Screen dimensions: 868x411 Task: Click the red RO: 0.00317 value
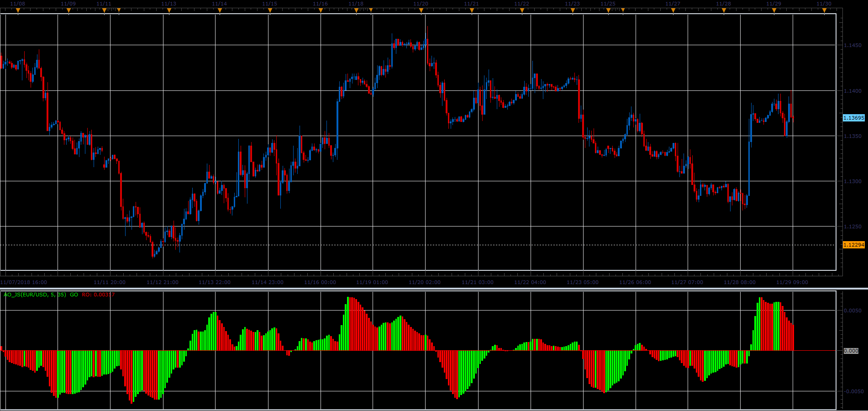click(x=98, y=295)
